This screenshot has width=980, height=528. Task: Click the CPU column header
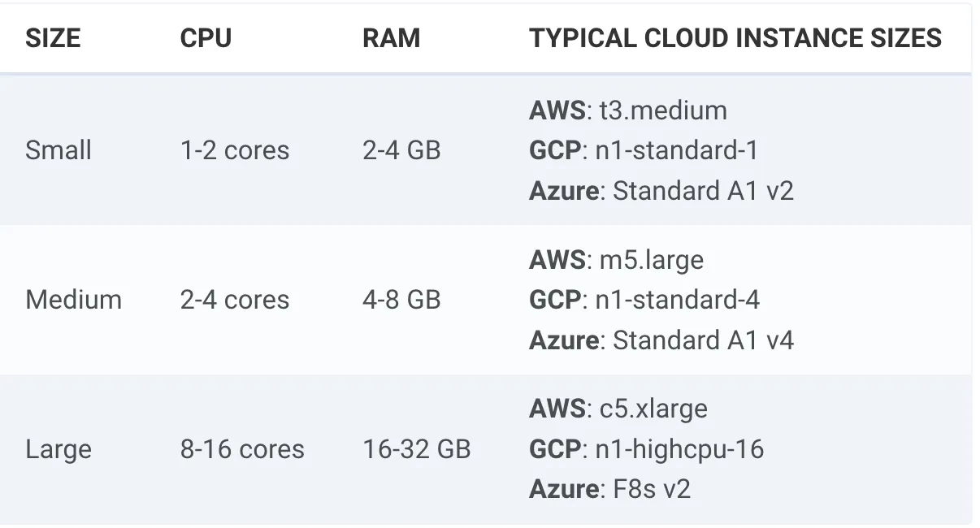pyautogui.click(x=206, y=38)
